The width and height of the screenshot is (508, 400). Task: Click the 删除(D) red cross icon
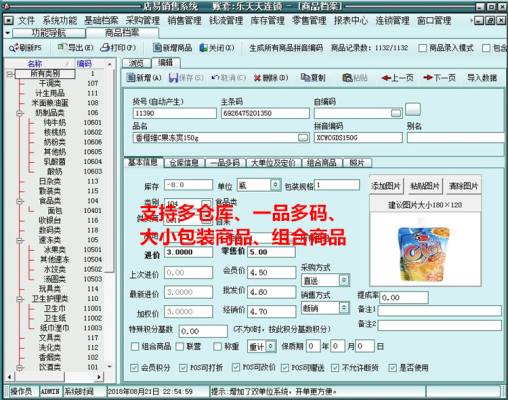257,78
